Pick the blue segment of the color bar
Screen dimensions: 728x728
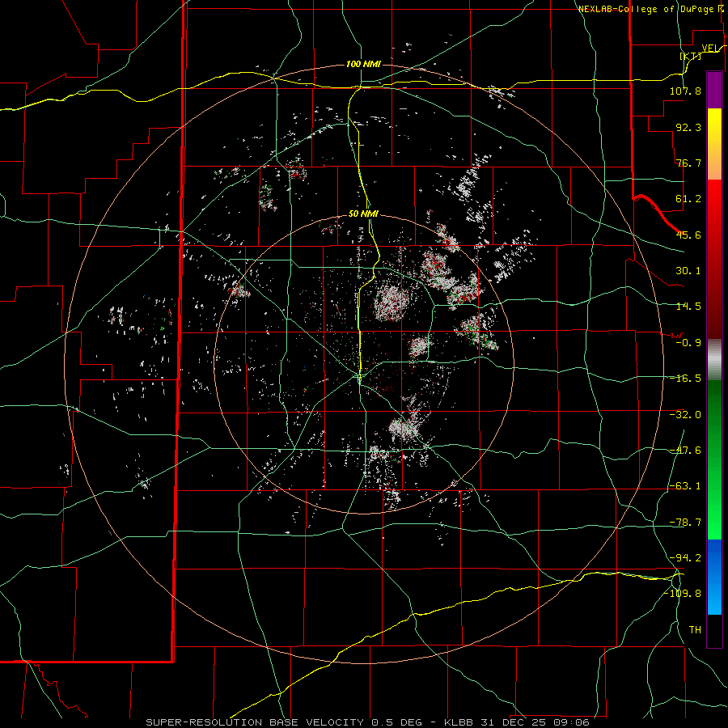pos(714,577)
